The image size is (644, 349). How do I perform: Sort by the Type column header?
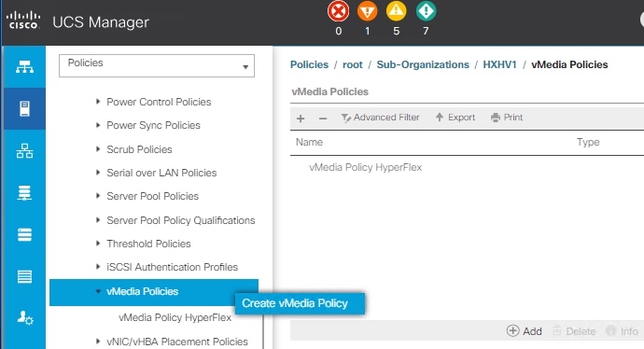coord(588,142)
